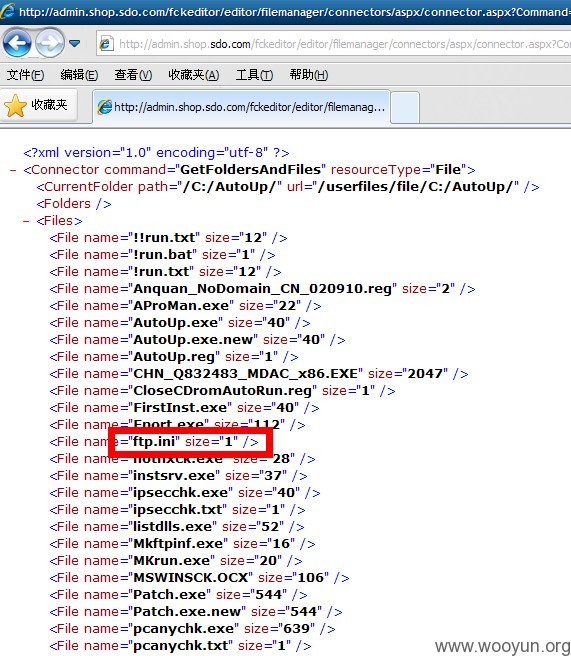Click the !run.bat file entry

162,255
